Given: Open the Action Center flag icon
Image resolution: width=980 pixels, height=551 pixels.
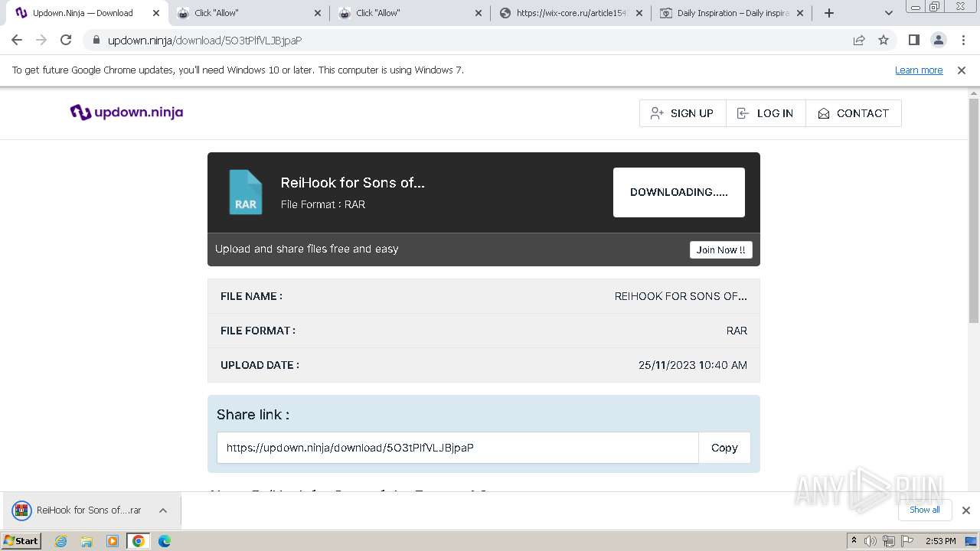Looking at the screenshot, I should click(x=907, y=541).
